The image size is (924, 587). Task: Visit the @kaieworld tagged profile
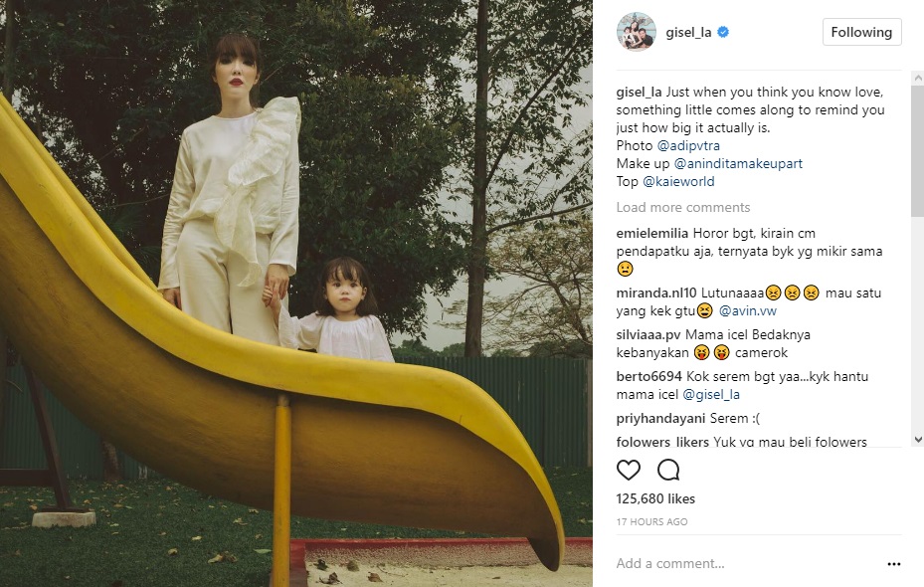678,181
